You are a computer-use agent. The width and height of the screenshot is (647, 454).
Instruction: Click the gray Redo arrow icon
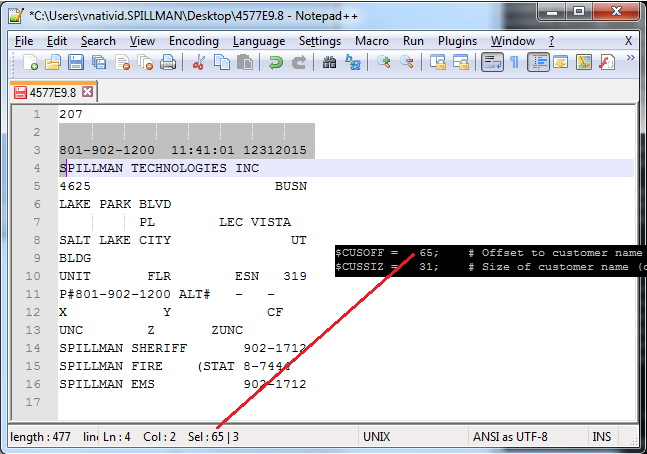coord(299,62)
